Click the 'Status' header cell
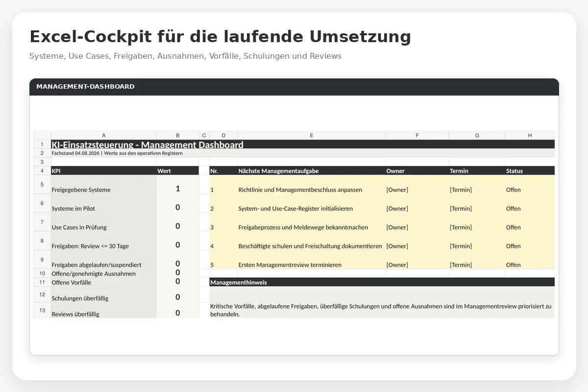 coord(530,171)
